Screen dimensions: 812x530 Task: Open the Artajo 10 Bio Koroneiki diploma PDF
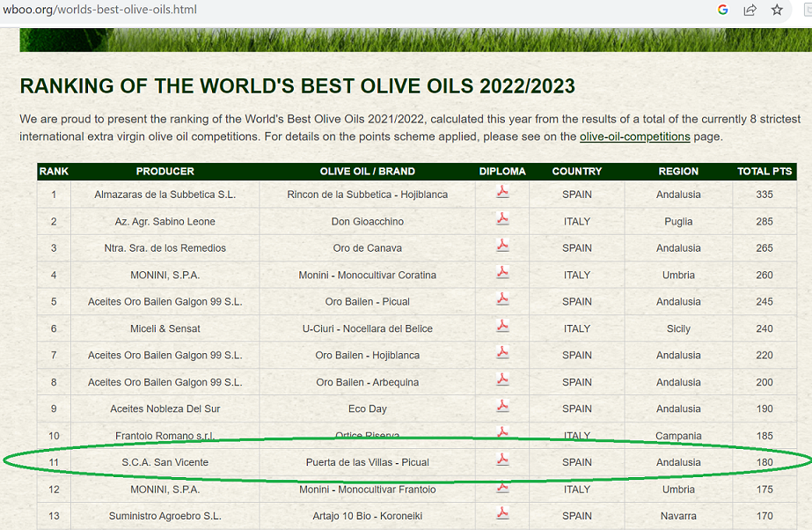502,513
